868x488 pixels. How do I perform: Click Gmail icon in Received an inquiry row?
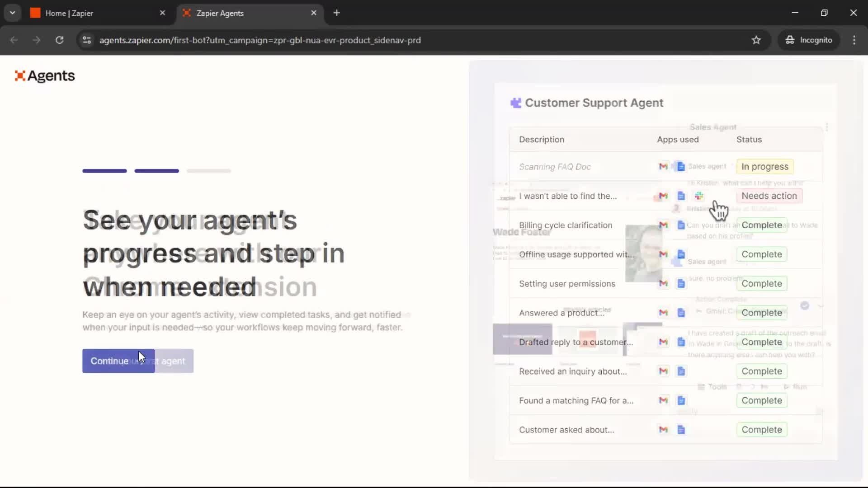663,371
